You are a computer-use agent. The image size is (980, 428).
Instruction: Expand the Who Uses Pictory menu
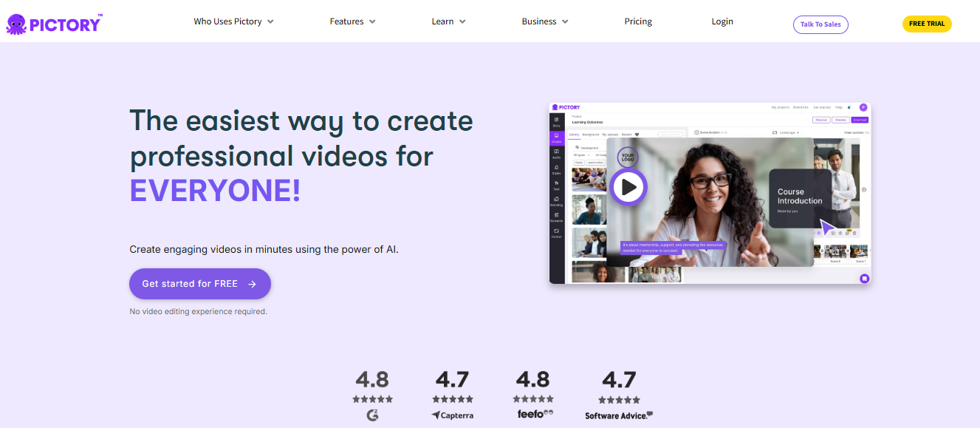(233, 21)
